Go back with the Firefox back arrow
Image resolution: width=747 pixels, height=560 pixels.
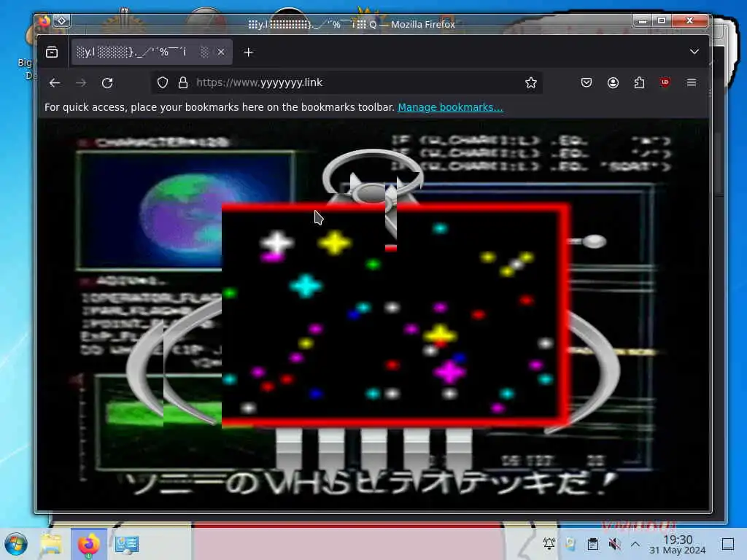point(55,83)
